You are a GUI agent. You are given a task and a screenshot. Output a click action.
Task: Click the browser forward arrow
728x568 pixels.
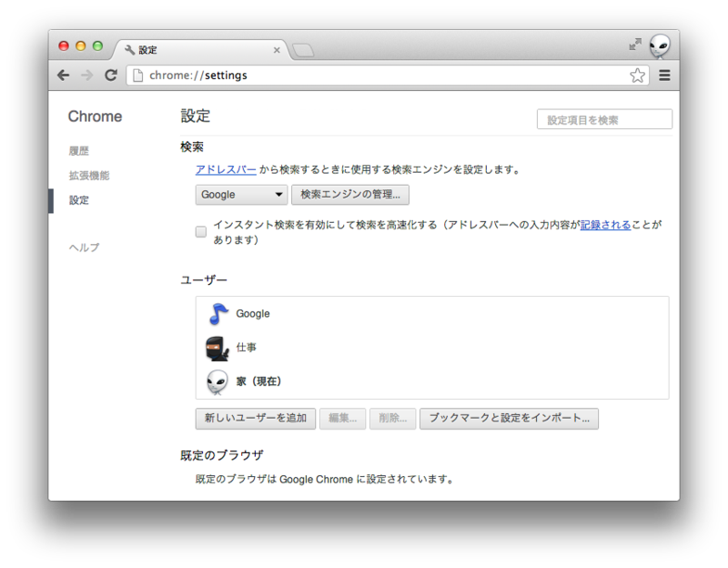[x=86, y=76]
